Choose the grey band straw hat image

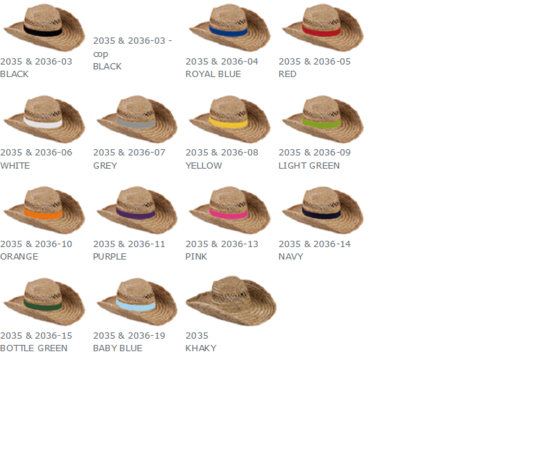click(137, 119)
